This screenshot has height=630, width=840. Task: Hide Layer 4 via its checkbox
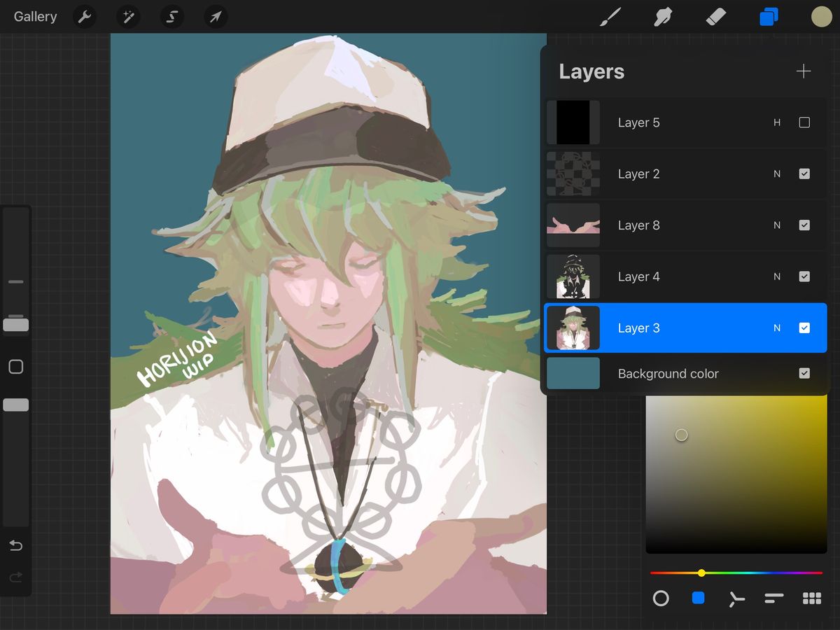click(804, 276)
